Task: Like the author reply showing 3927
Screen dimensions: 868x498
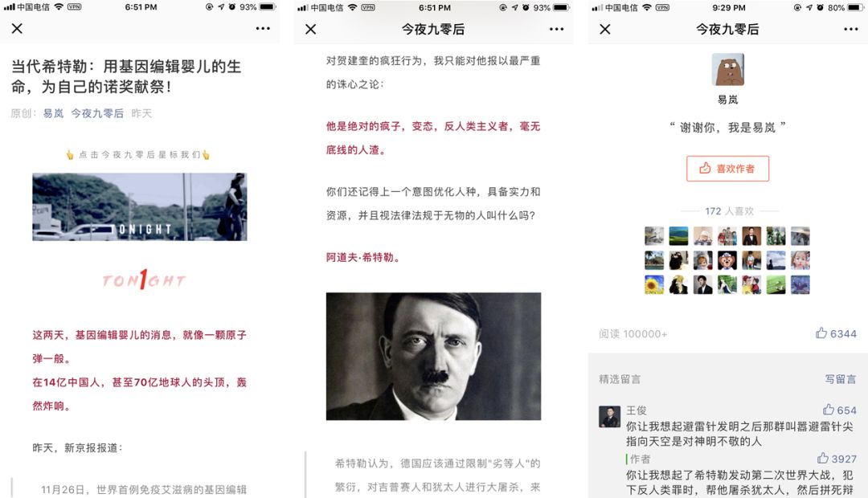Action: 823,458
